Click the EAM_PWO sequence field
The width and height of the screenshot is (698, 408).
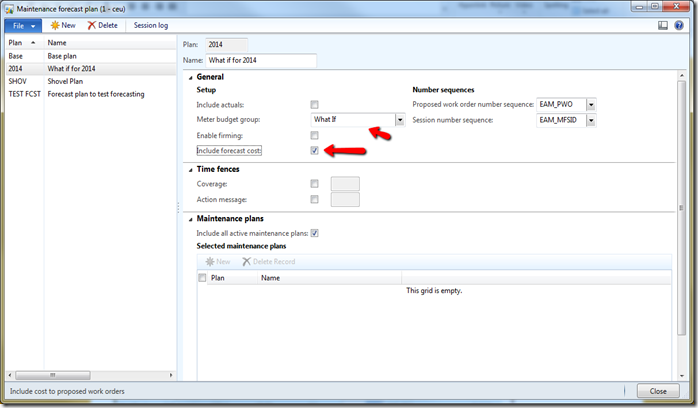pyautogui.click(x=561, y=105)
